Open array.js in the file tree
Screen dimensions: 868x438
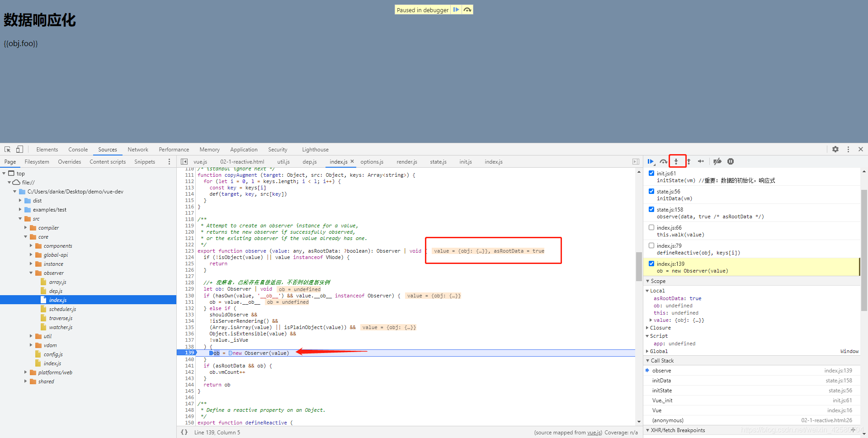coord(57,282)
